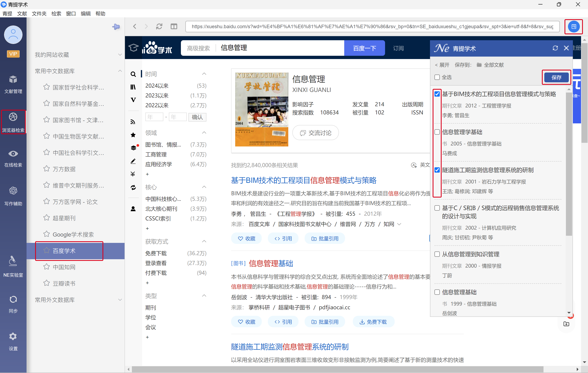The width and height of the screenshot is (588, 373).
Task: Click the 百度一下 search button
Action: point(364,48)
